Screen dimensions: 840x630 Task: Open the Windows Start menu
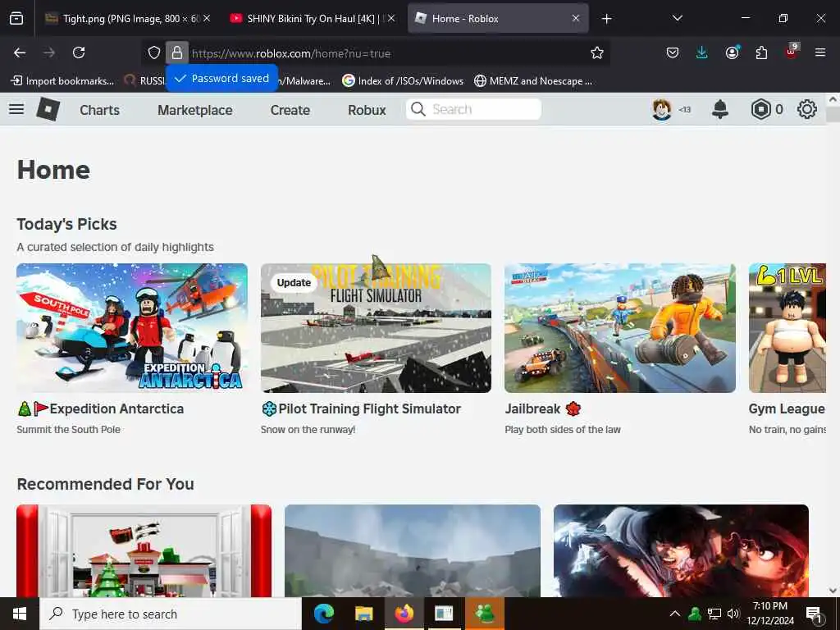tap(20, 614)
